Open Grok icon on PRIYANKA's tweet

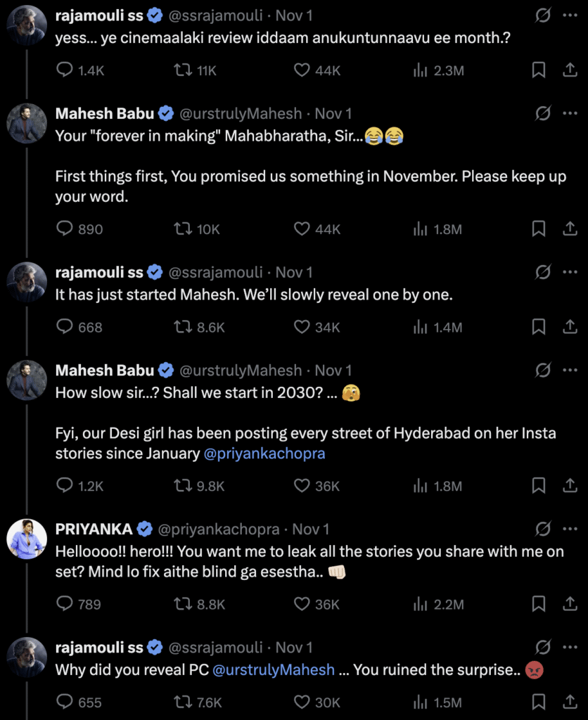tap(542, 529)
